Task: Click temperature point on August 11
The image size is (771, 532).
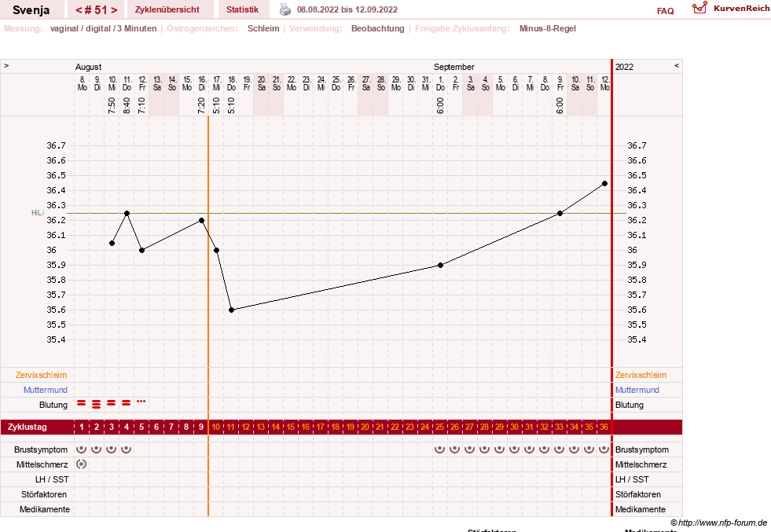Action: 127,214
